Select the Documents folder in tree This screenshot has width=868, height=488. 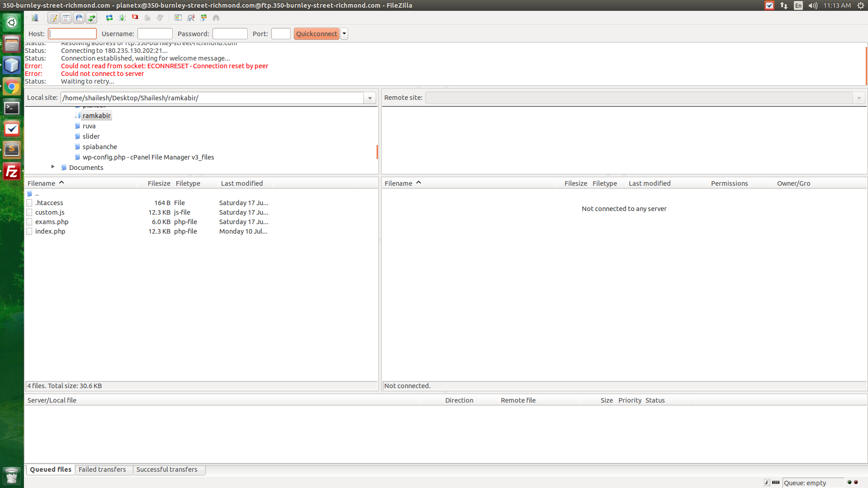pyautogui.click(x=86, y=168)
